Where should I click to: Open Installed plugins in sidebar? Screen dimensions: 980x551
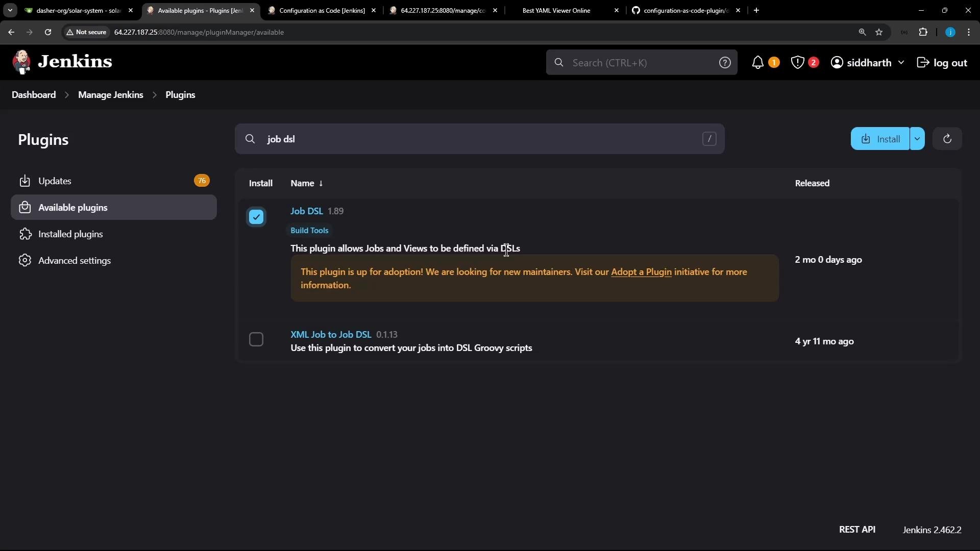tap(114, 234)
